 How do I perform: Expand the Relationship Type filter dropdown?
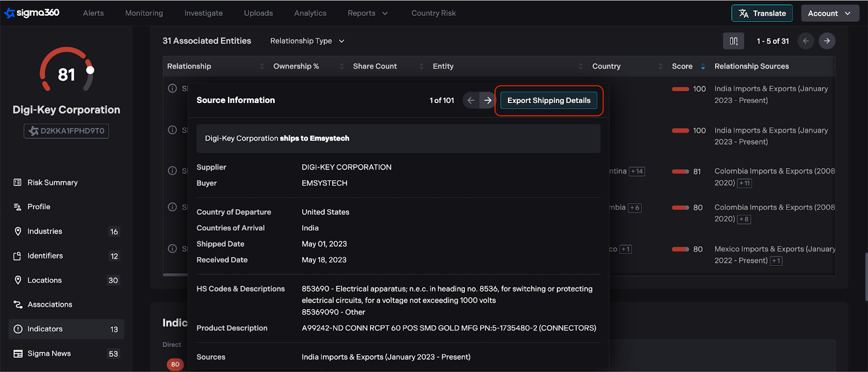click(307, 41)
